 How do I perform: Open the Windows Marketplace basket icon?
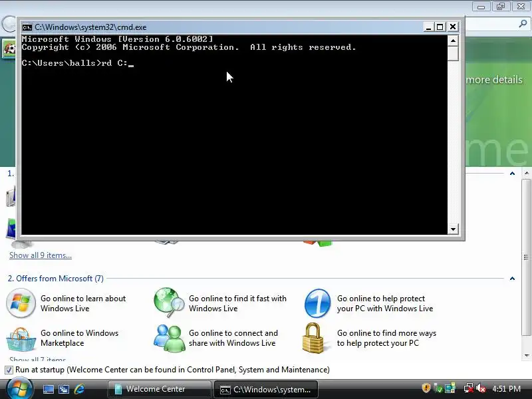[x=21, y=339]
